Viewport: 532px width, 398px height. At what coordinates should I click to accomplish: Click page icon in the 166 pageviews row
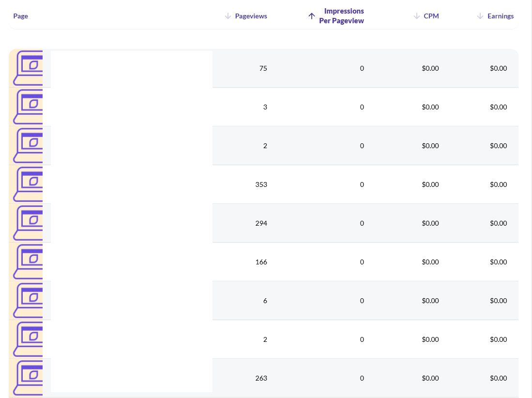pyautogui.click(x=26, y=262)
